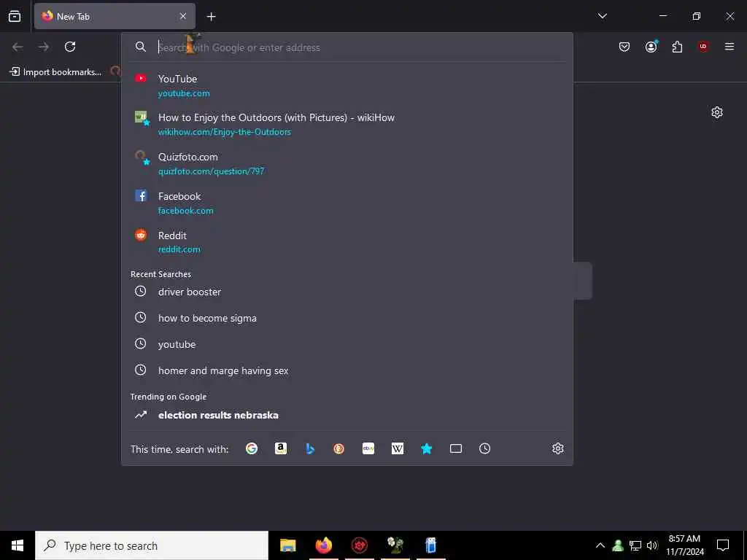Choose the Facebook suggestion
The height and width of the screenshot is (560, 747).
click(347, 203)
